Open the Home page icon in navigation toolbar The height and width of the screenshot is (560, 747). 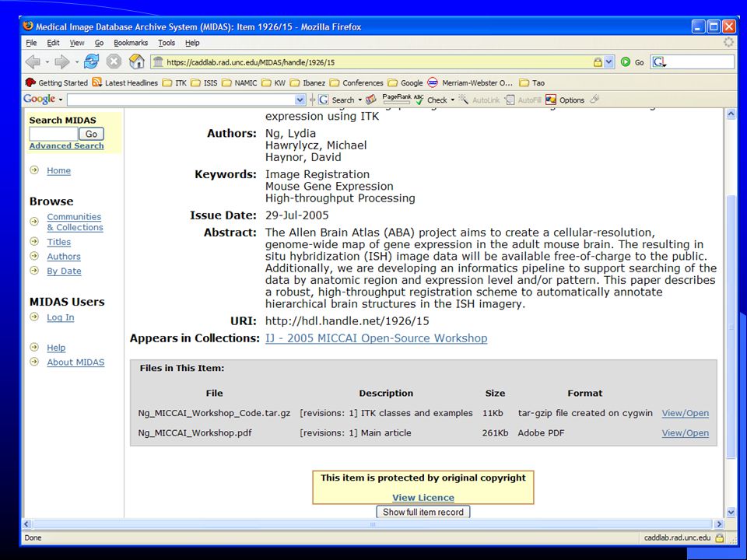pyautogui.click(x=136, y=61)
